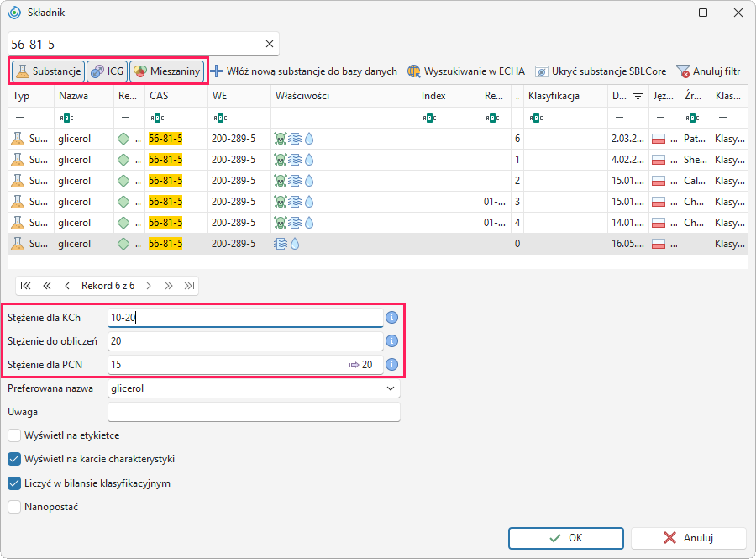Open the date column filter icon
Image resolution: width=756 pixels, height=559 pixels.
point(638,96)
